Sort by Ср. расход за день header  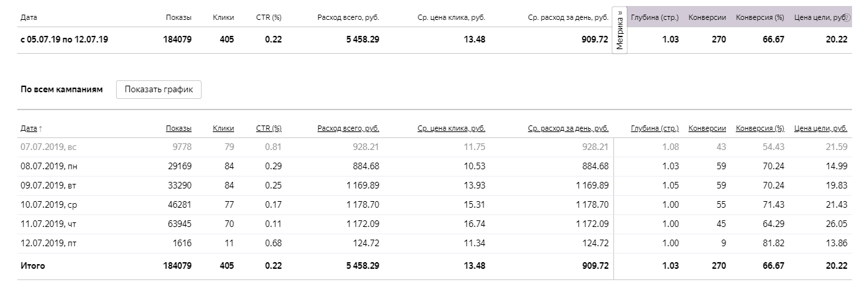568,128
